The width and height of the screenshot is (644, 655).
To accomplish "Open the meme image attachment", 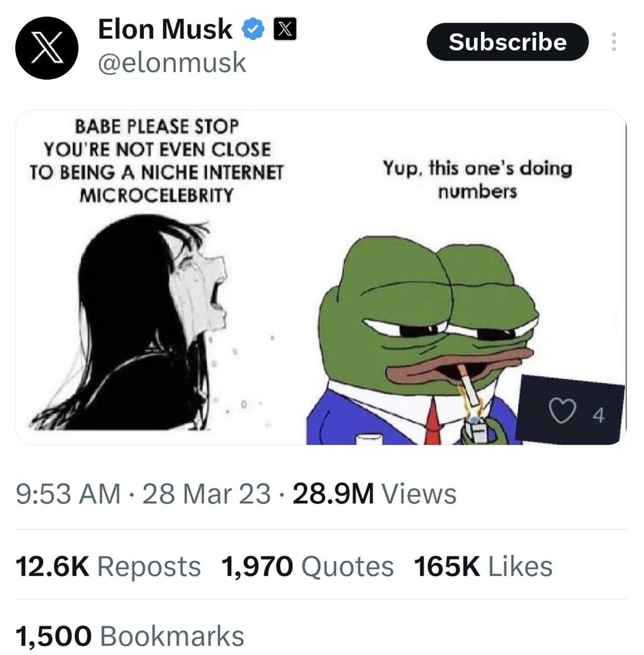I will [x=321, y=277].
